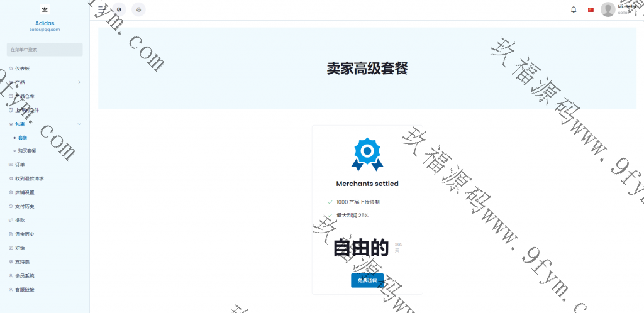Open the user avatar profile menu
Image resolution: width=644 pixels, height=313 pixels.
(608, 9)
